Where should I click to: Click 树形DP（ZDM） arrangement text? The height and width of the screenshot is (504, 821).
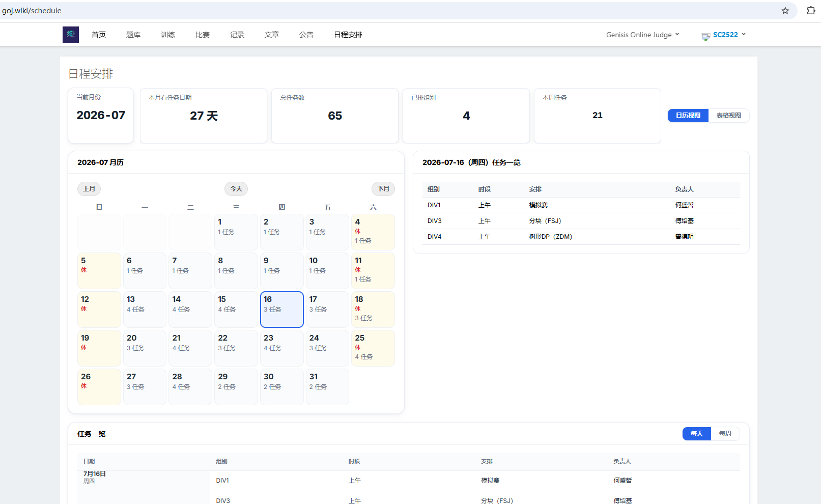(x=551, y=237)
